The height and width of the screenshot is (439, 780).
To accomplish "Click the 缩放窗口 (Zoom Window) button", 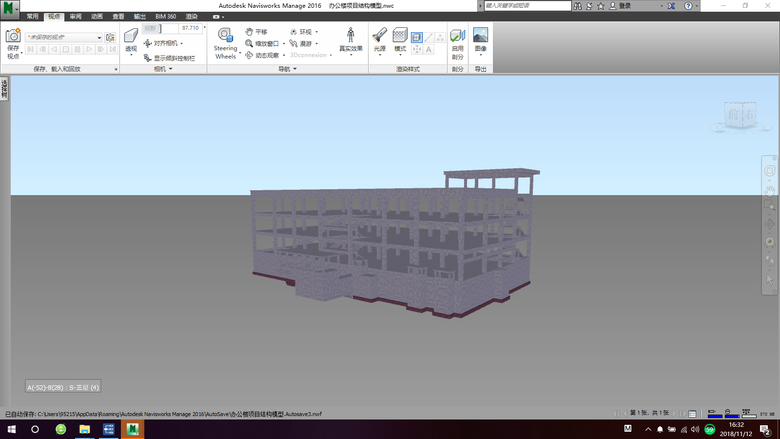I will point(262,44).
